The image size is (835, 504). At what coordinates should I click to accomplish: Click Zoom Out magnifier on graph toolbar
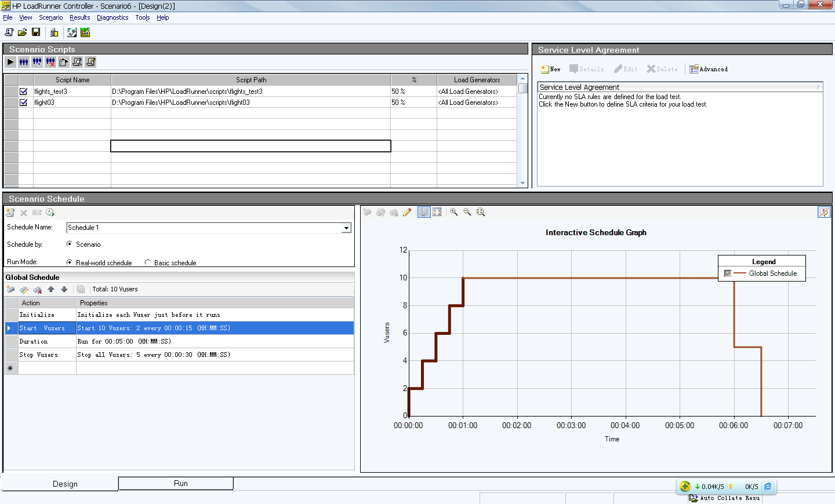[x=467, y=212]
